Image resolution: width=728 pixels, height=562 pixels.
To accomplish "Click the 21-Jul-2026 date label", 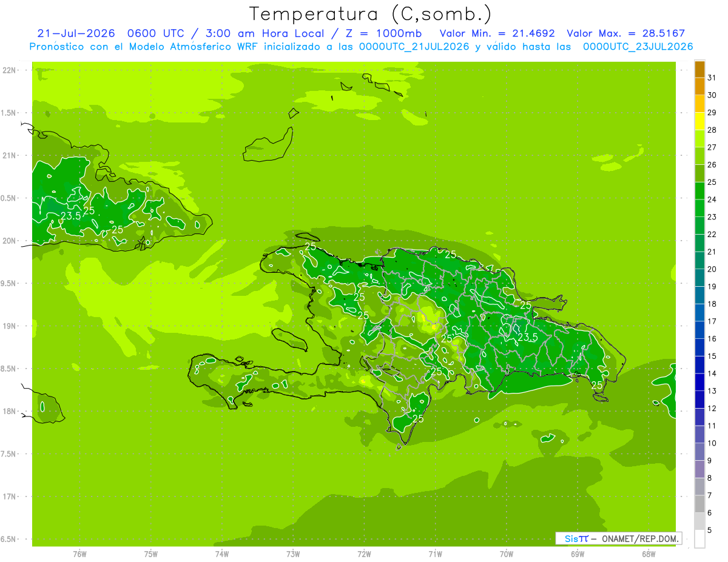I will (76, 33).
